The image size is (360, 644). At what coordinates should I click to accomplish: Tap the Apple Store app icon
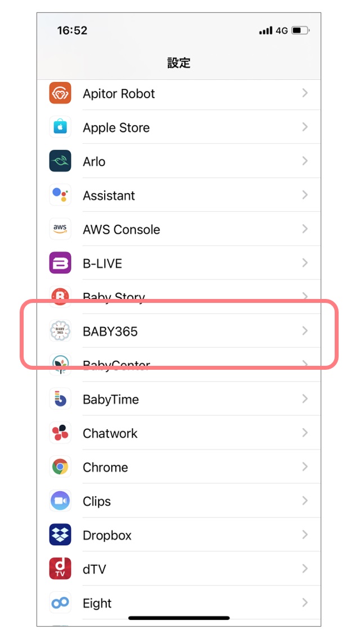pyautogui.click(x=60, y=128)
